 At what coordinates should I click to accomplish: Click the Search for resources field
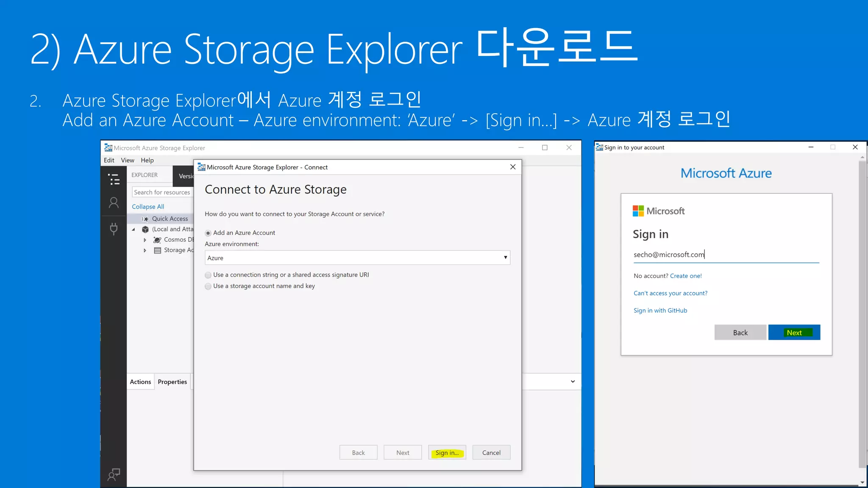pyautogui.click(x=162, y=192)
